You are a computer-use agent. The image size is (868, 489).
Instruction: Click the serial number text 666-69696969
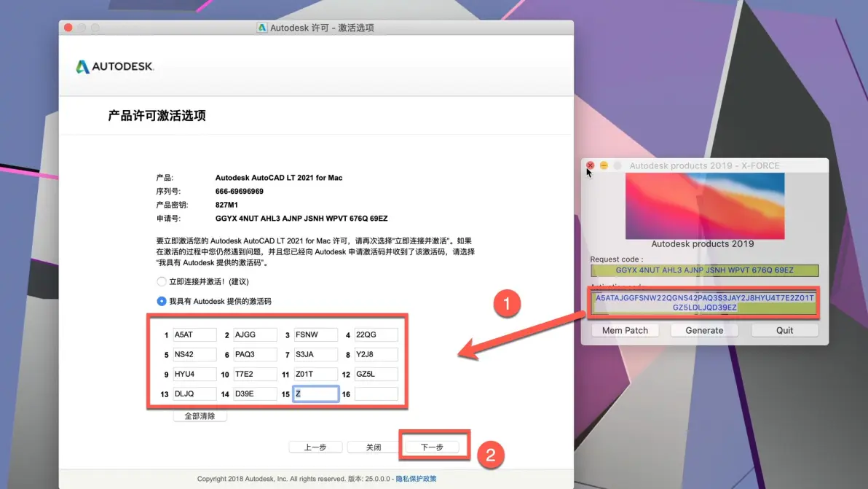pos(239,191)
